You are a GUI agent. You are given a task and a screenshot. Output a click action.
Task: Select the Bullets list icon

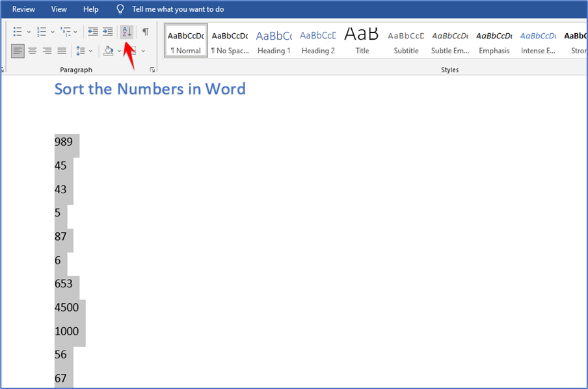tap(16, 31)
